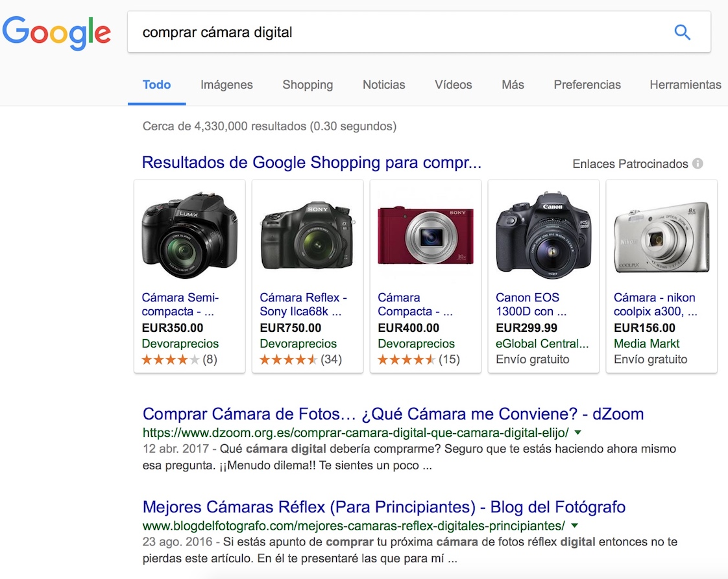Open the Resultados de Google Shopping heading link
The width and height of the screenshot is (728, 579).
pyautogui.click(x=311, y=163)
